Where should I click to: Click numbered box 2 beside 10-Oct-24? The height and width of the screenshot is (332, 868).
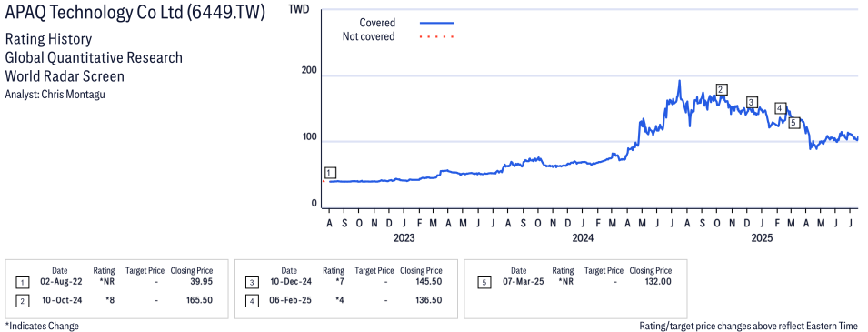pos(22,300)
